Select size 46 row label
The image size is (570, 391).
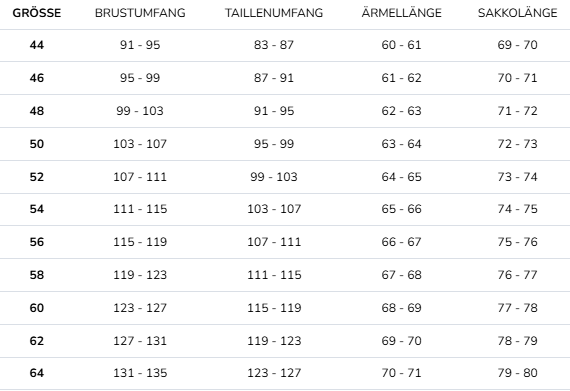tap(37, 78)
